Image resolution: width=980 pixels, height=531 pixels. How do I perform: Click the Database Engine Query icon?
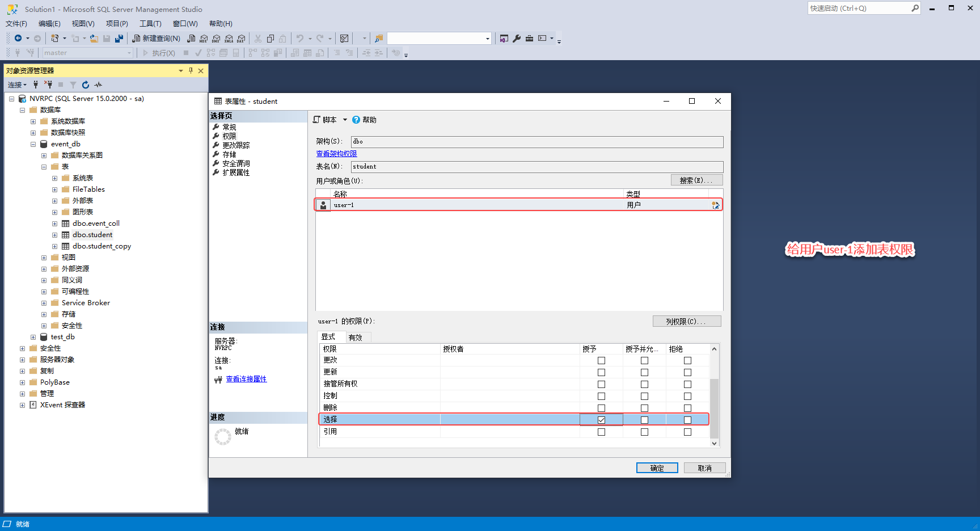click(191, 39)
